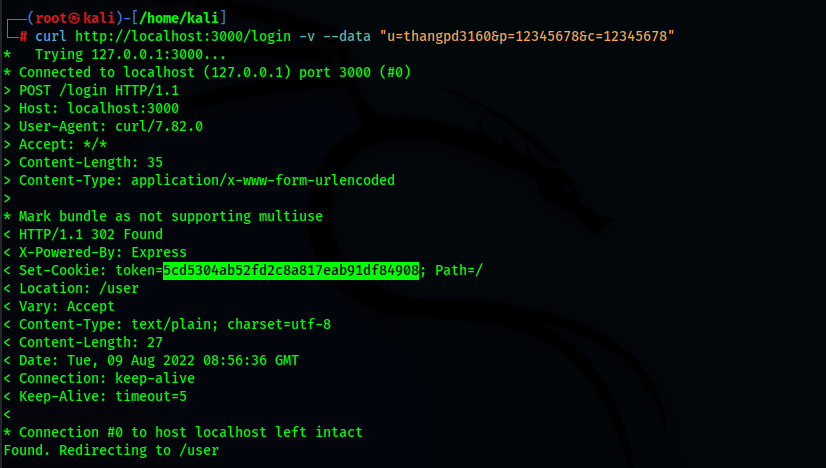826x468 pixels.
Task: Click the green highlighted token value
Action: coord(291,270)
